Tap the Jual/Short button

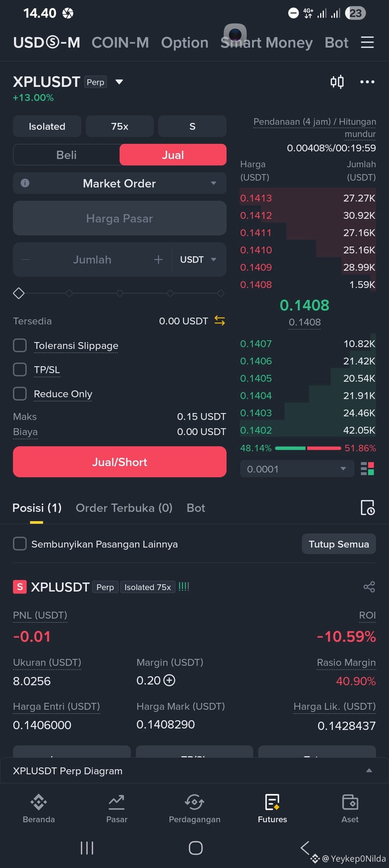coord(120,462)
